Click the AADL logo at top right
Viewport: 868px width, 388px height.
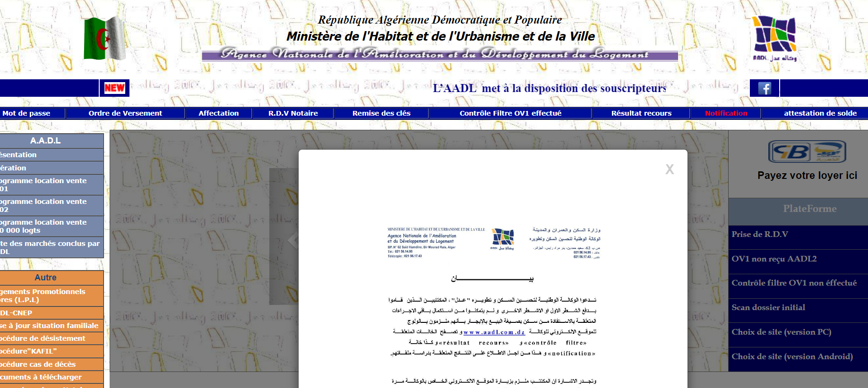[x=774, y=39]
